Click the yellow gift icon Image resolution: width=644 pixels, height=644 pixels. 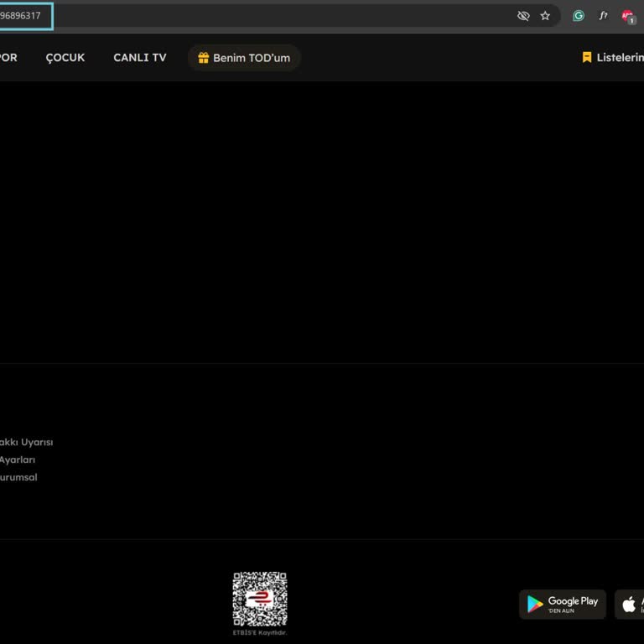[203, 58]
